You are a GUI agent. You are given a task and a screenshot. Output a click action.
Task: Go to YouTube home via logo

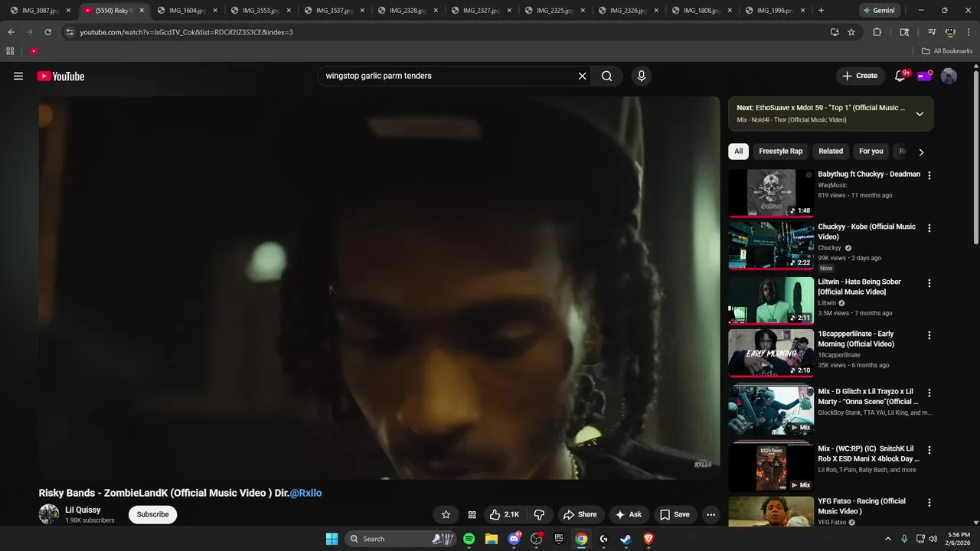coord(60,76)
